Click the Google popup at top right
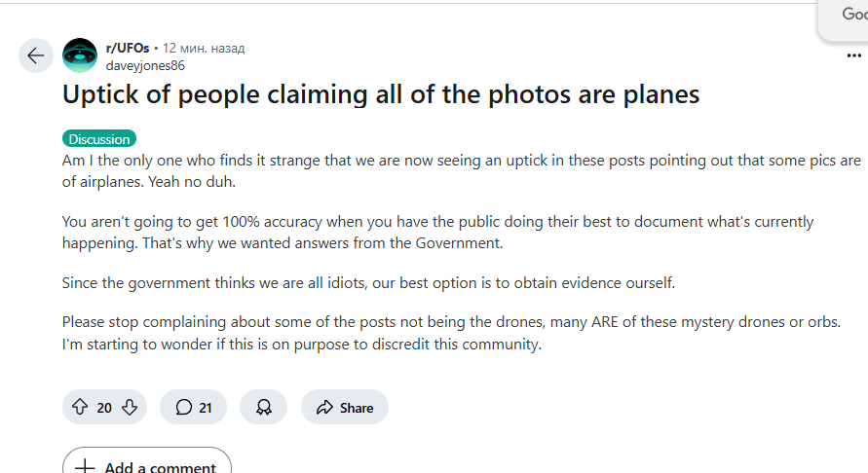Image resolution: width=868 pixels, height=473 pixels. (x=844, y=18)
